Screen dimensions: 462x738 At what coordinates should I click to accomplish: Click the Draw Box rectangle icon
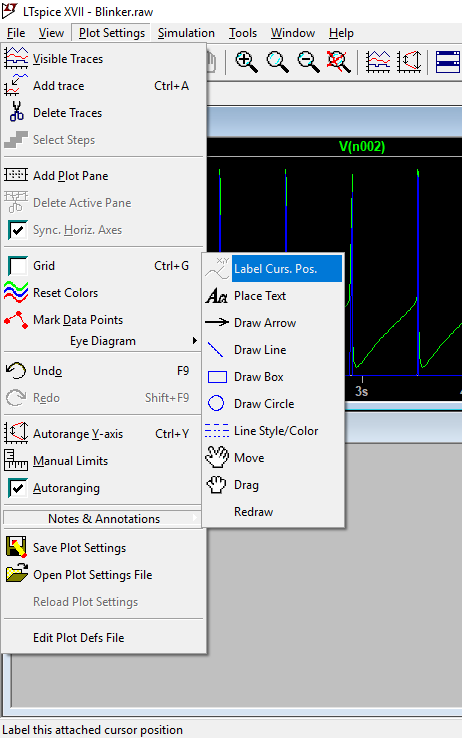pyautogui.click(x=217, y=377)
